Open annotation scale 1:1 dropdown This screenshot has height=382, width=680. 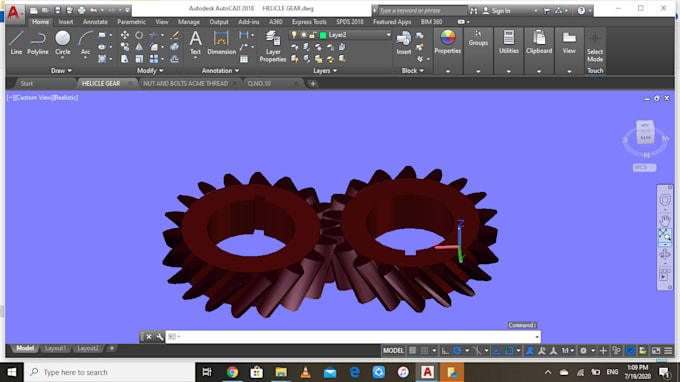568,350
